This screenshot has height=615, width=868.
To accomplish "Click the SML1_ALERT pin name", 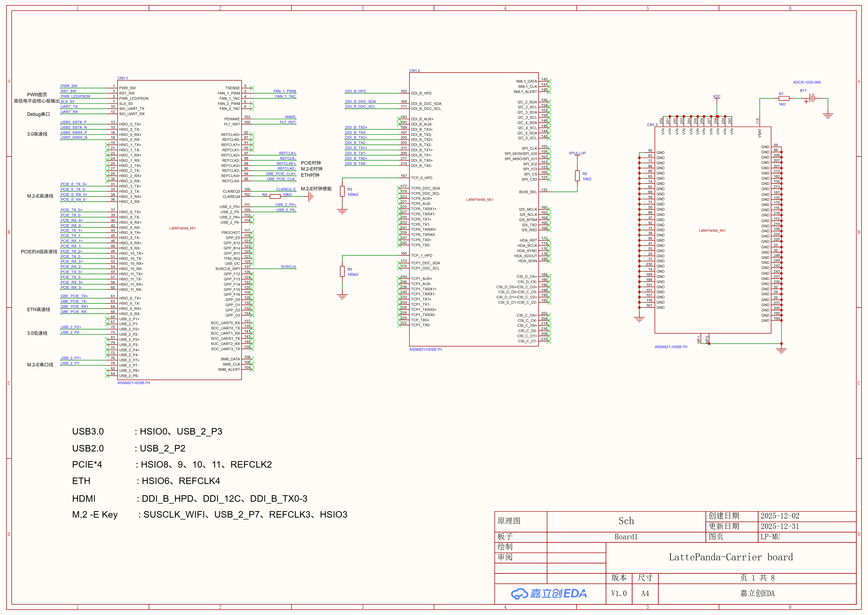I will 525,91.
